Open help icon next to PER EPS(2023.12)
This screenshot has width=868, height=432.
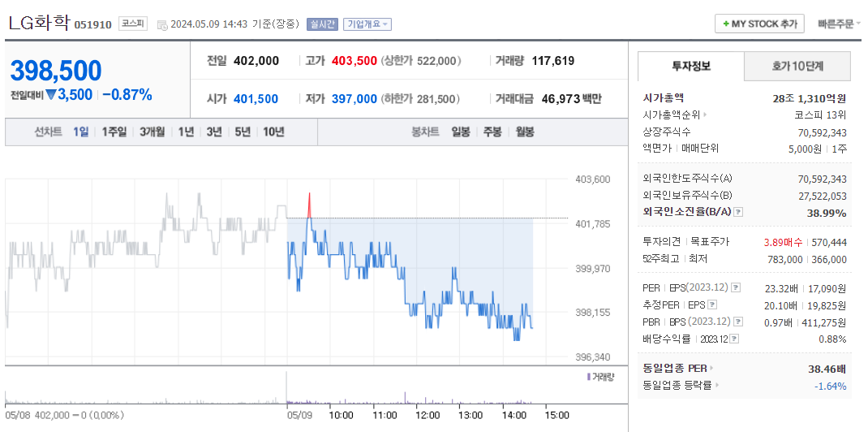click(736, 287)
